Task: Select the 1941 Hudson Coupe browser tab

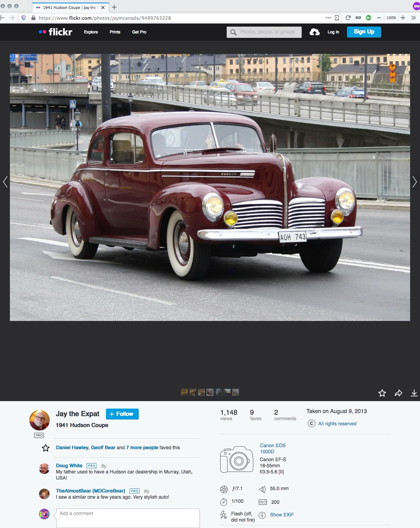Action: 71,8
